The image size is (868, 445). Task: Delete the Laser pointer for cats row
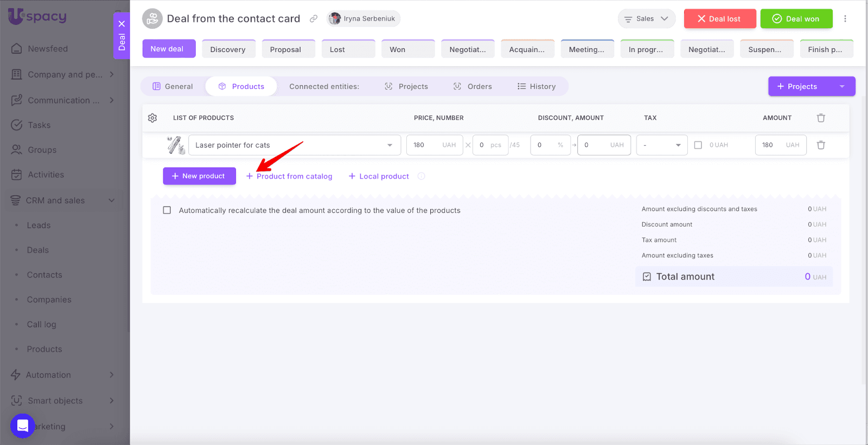821,145
